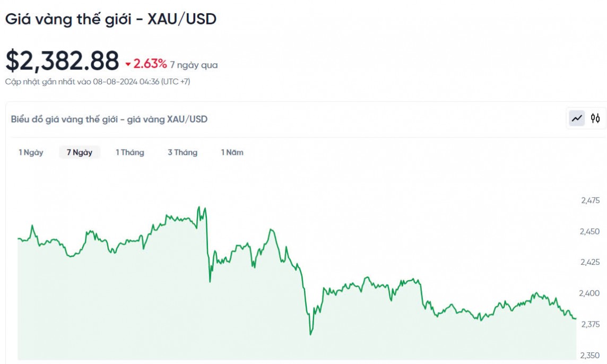Image resolution: width=607 pixels, height=364 pixels.
Task: Click the 2,400 price axis label
Action: pyautogui.click(x=590, y=293)
